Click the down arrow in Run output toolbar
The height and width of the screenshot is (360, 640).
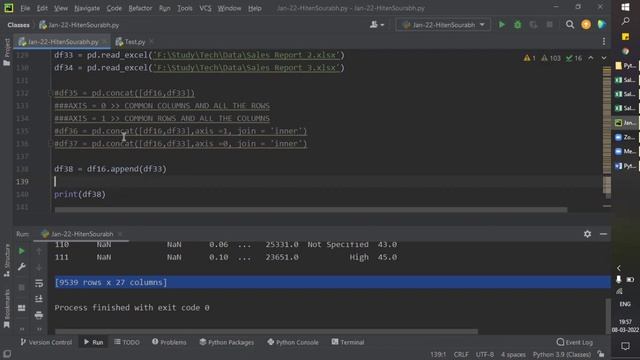tap(39, 267)
